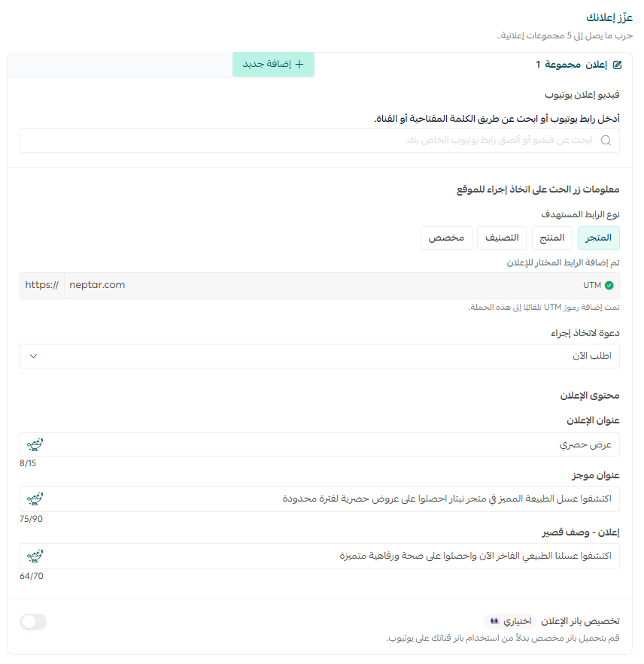The image size is (644, 664).
Task: Choose the التصنيف link type option
Action: 502,238
